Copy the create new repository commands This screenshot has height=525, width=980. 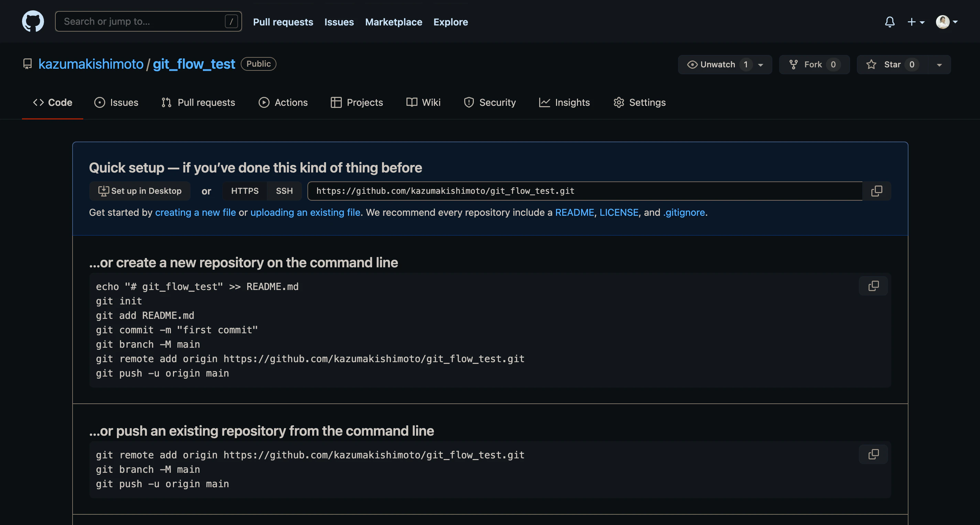pos(873,286)
